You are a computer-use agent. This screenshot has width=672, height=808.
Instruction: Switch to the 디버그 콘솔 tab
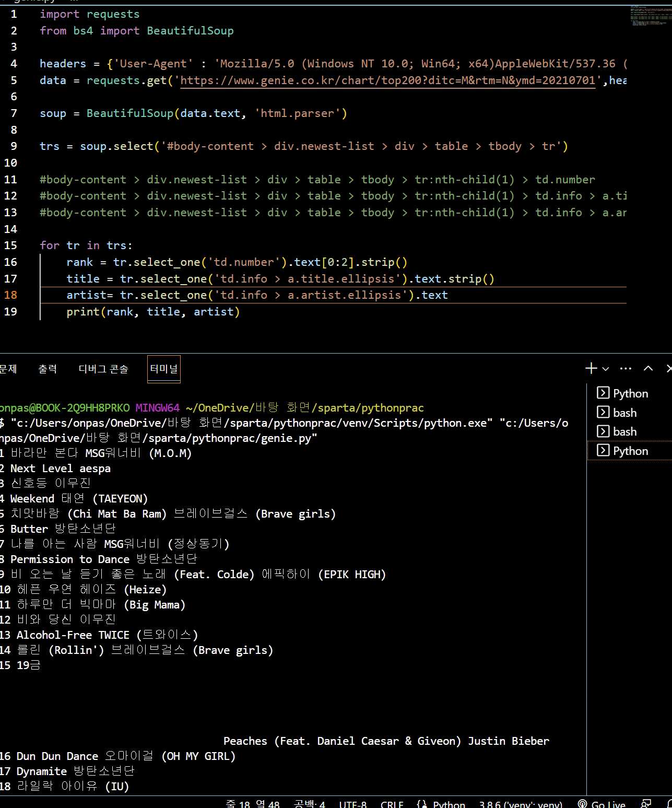click(x=103, y=369)
